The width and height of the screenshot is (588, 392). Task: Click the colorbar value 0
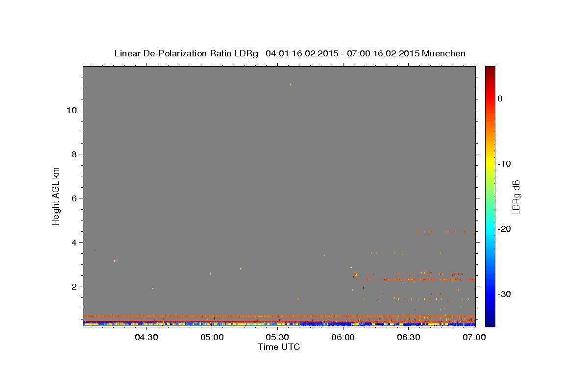coord(500,98)
